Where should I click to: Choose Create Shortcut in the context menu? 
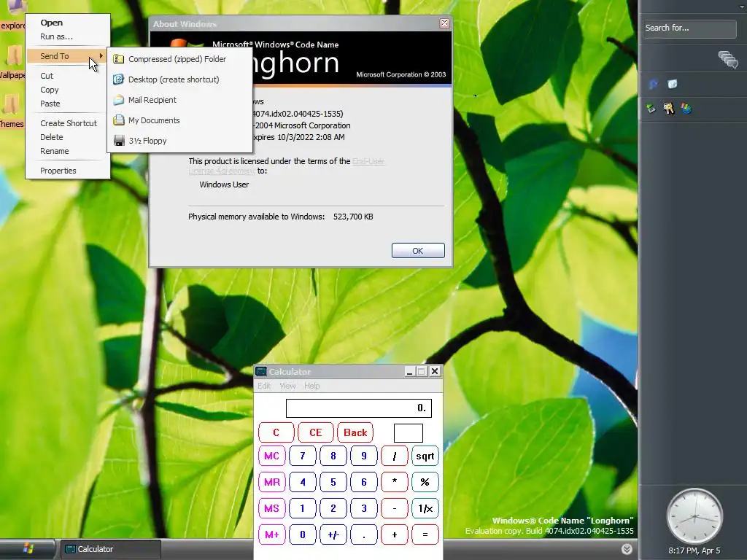[x=68, y=122]
